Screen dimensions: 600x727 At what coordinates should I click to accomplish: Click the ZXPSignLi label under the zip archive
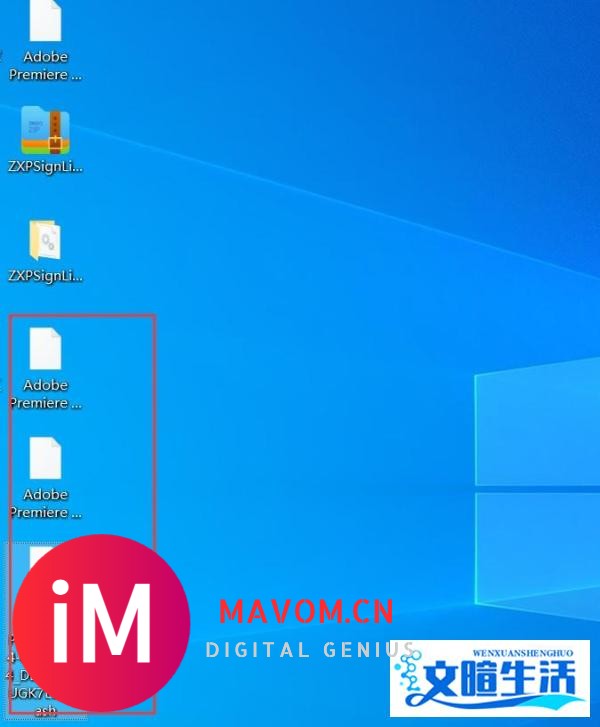pyautogui.click(x=45, y=167)
